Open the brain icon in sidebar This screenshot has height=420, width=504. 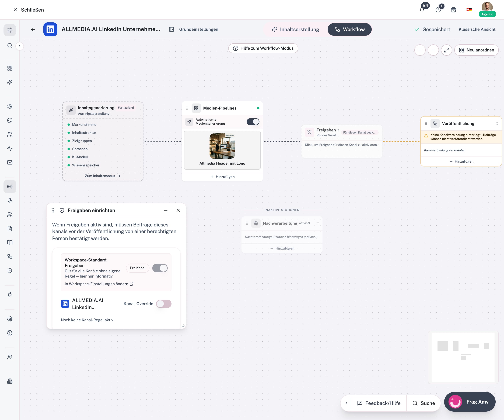tap(10, 333)
